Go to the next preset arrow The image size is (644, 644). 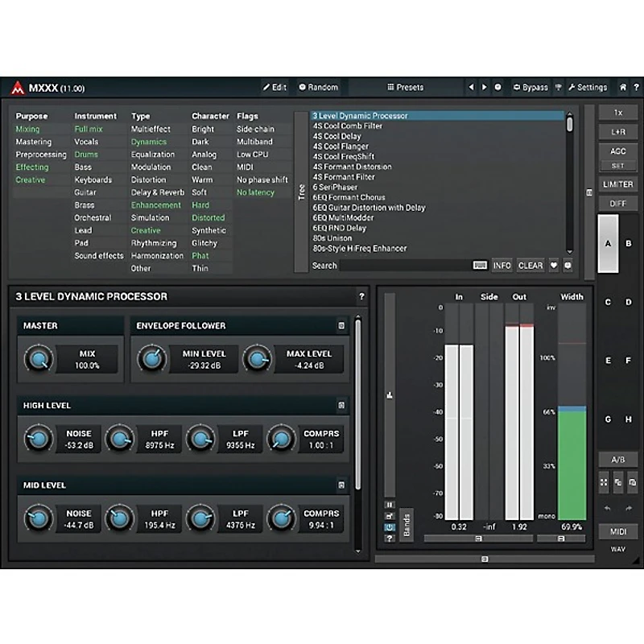[484, 87]
